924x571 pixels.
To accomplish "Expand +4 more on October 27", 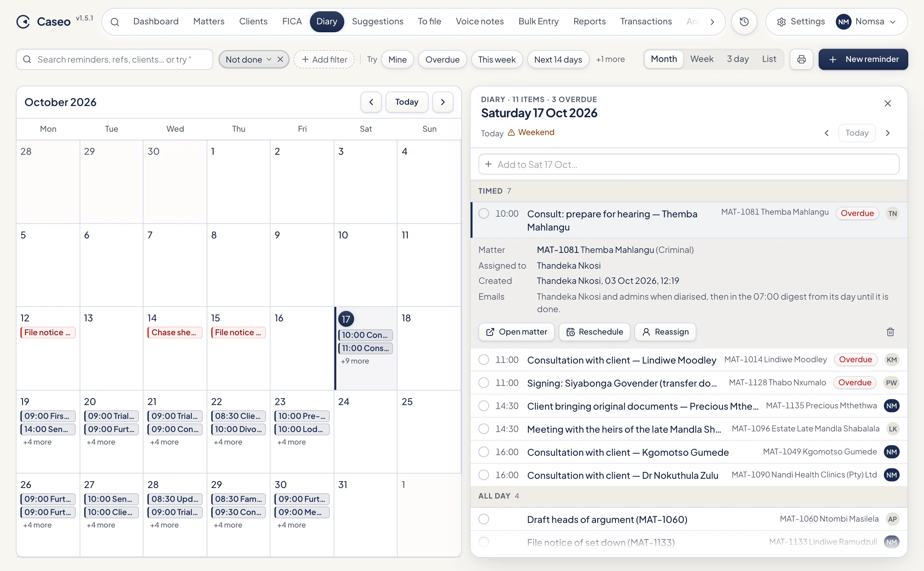I will (x=101, y=525).
